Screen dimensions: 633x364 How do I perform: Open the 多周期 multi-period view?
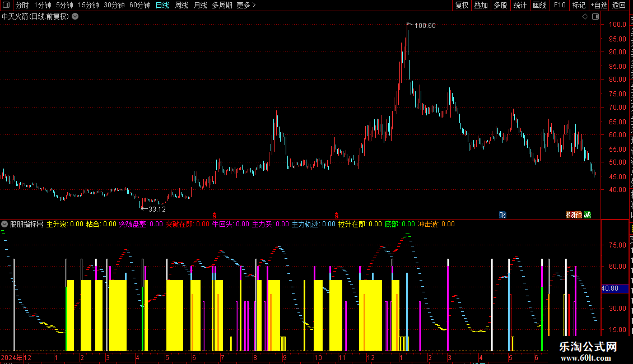click(x=222, y=5)
